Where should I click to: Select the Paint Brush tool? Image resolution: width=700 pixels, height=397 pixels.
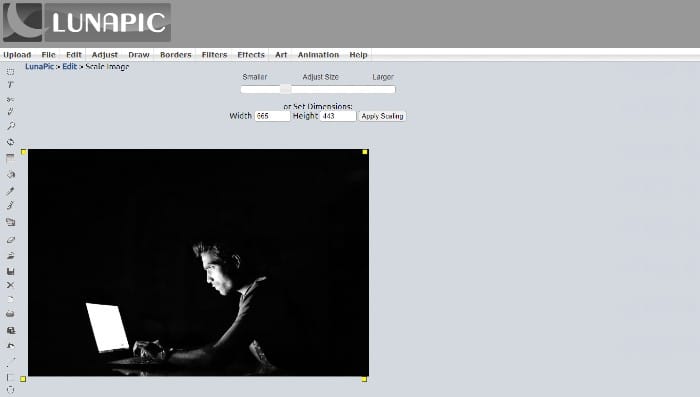[x=10, y=205]
